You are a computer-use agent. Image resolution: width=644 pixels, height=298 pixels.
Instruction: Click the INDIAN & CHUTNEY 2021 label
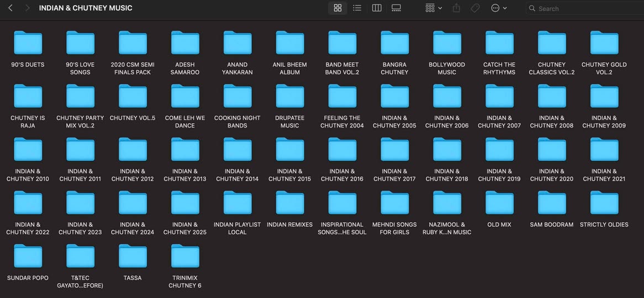604,175
